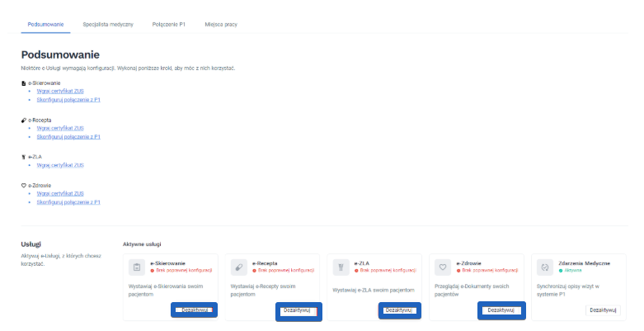Open the Podsumowanie tab

pos(45,24)
